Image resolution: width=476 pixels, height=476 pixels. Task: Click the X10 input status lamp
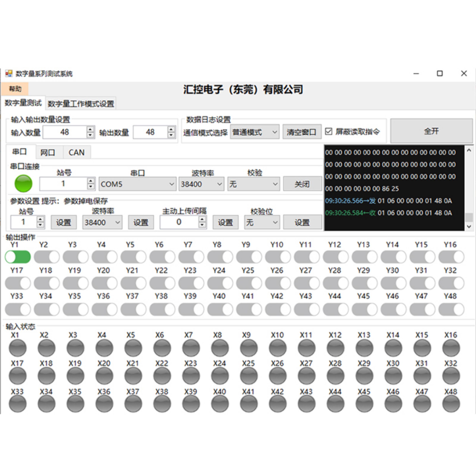(278, 348)
